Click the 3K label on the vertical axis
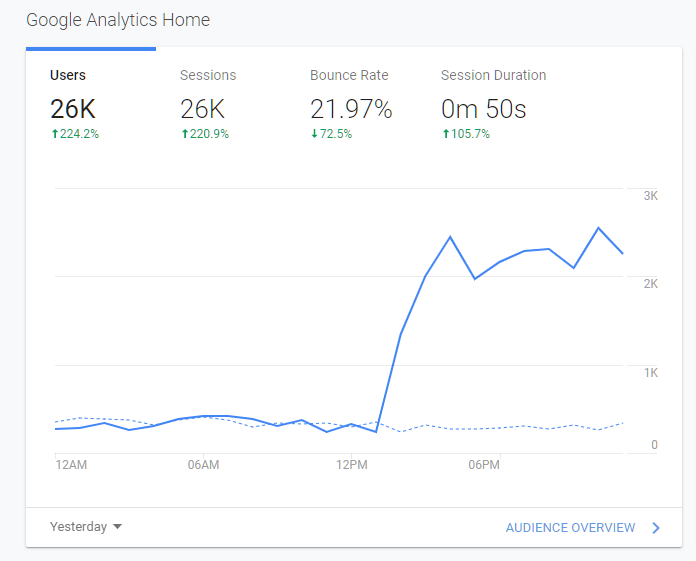The width and height of the screenshot is (696, 561). click(650, 196)
